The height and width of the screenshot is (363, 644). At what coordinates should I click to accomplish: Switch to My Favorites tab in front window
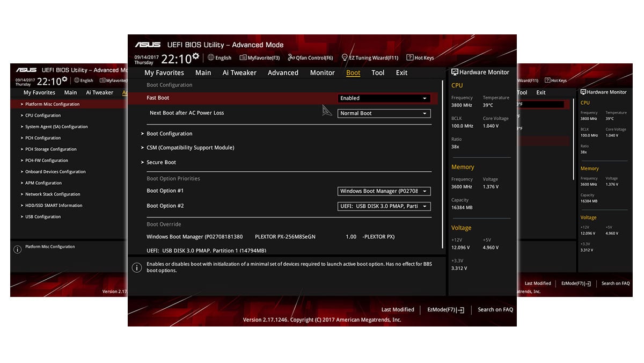coord(164,73)
